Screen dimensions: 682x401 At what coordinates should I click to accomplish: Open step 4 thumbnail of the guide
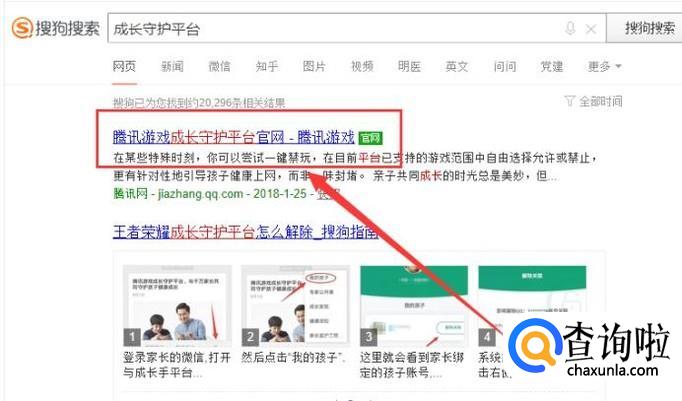point(532,306)
